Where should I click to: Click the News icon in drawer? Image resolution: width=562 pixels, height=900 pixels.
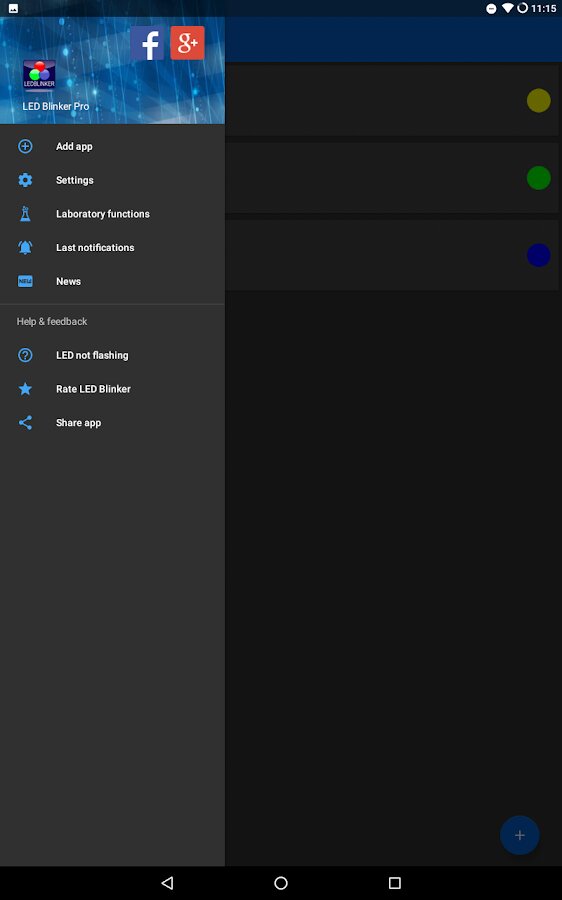(x=25, y=281)
